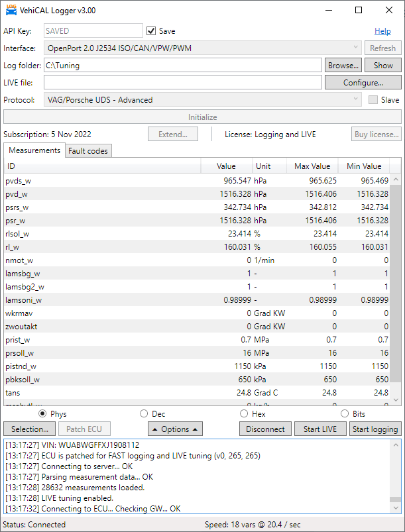This screenshot has height=532, width=405.
Task: Select the Bits radio button
Action: click(x=344, y=413)
